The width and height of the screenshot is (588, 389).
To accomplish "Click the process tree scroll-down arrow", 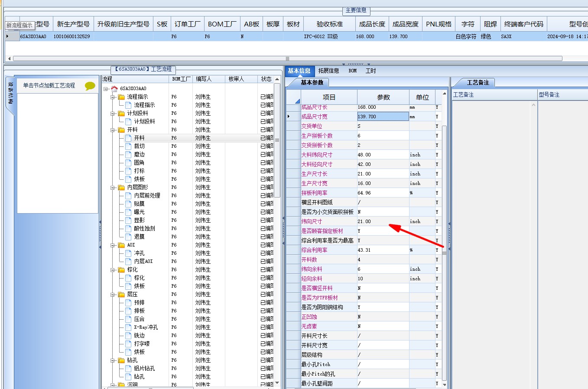I will pos(277,384).
